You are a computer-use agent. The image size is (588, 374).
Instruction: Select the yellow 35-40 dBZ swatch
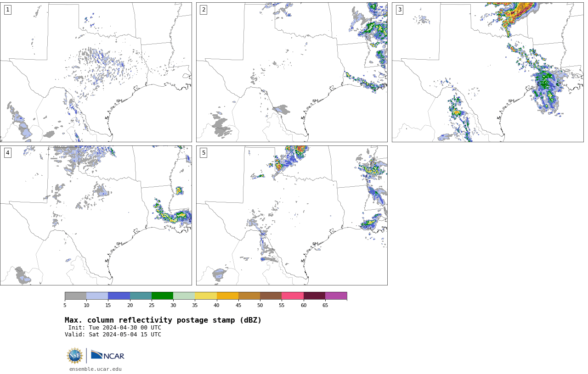coord(206,296)
